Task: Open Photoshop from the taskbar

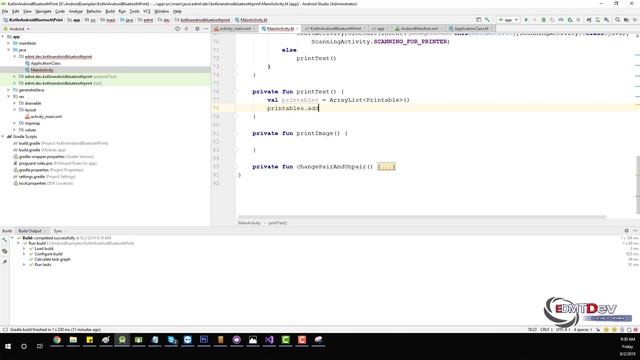Action: 204,340
